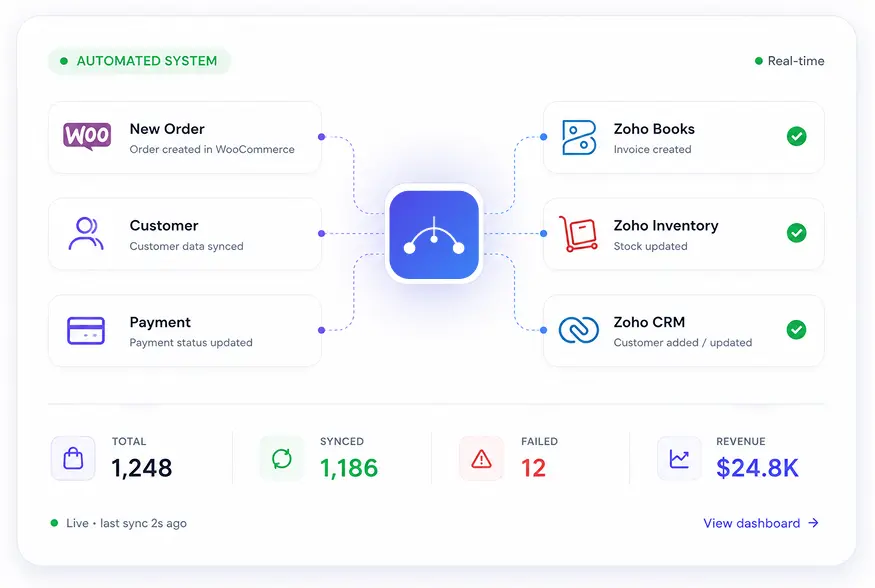Viewport: 875px width, 588px height.
Task: Click the TOTAL stat label
Action: click(129, 441)
